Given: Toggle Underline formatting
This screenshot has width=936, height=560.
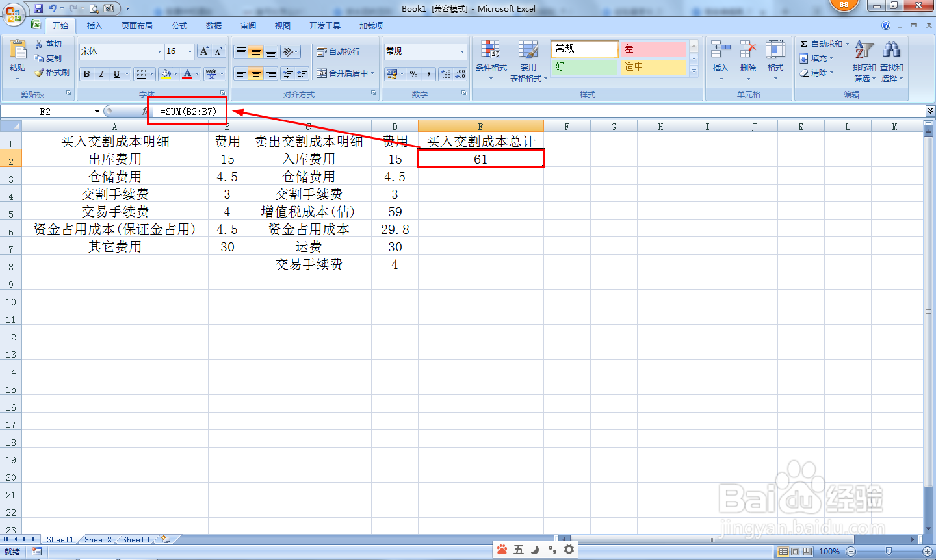Looking at the screenshot, I should pyautogui.click(x=116, y=73).
